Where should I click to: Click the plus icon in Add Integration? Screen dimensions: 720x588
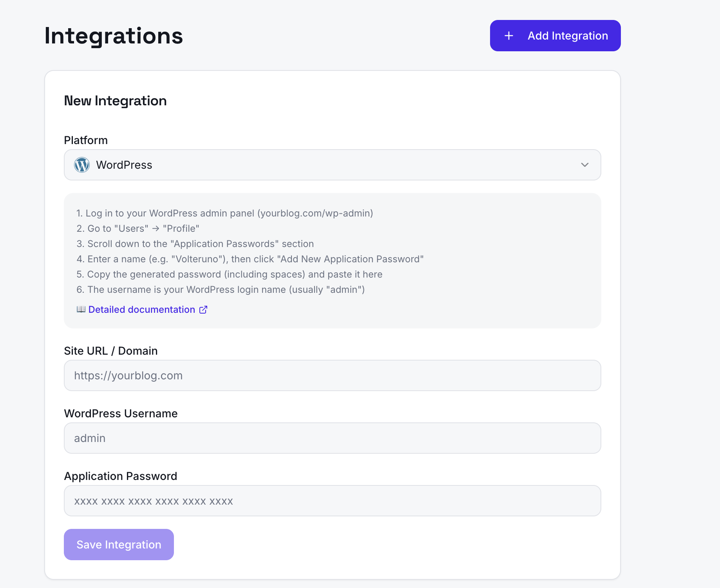508,36
